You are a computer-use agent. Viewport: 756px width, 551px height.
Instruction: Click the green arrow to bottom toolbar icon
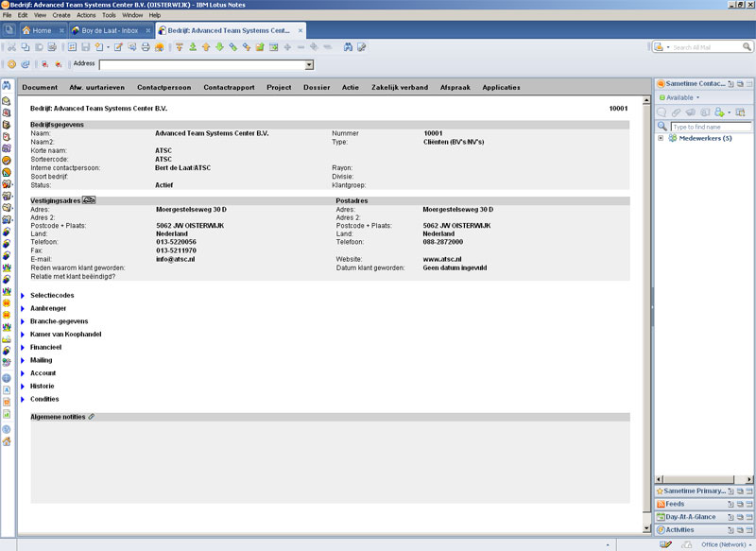point(193,47)
